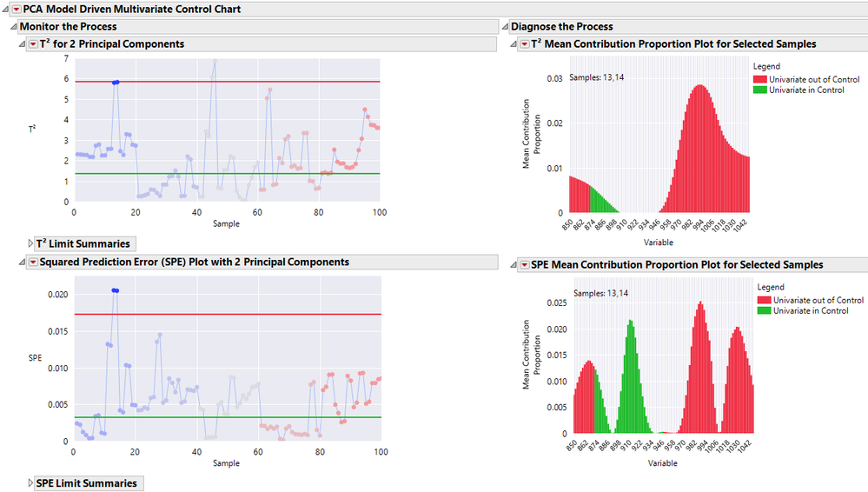
Task: Click the Diagnose the Process heading
Action: tap(562, 27)
